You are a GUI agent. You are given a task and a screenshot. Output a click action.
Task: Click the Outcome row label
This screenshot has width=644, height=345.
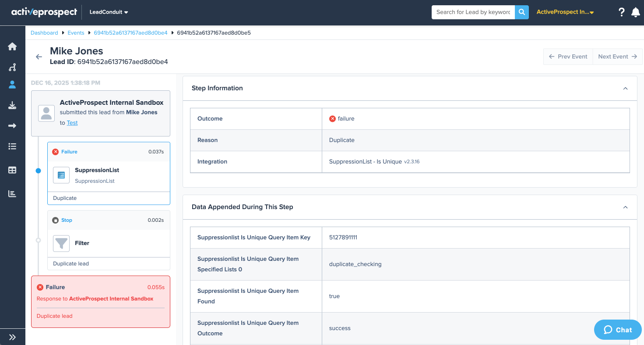point(210,118)
